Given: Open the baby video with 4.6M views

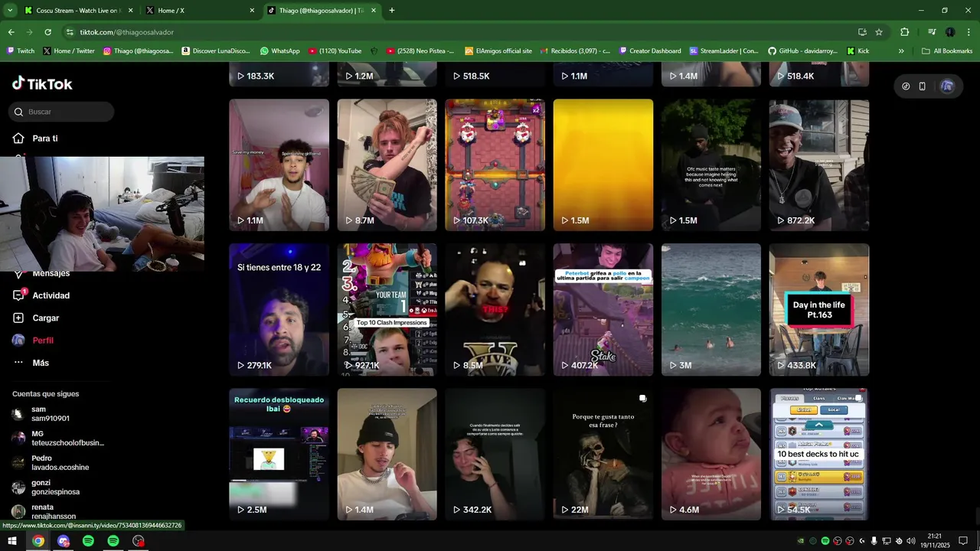Looking at the screenshot, I should (x=711, y=454).
